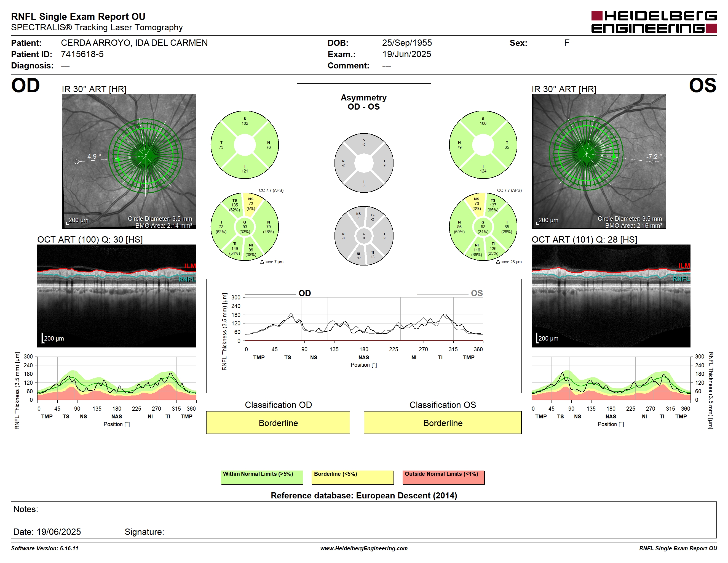728x563 pixels.
Task: Click OD N sector 79 (46%)
Action: point(268,227)
